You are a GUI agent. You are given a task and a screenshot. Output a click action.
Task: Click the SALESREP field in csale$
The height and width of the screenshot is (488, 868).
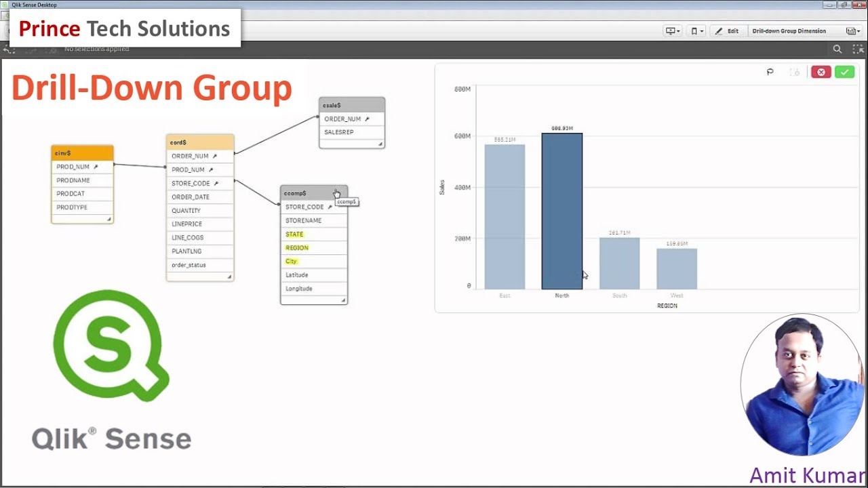[x=352, y=132]
